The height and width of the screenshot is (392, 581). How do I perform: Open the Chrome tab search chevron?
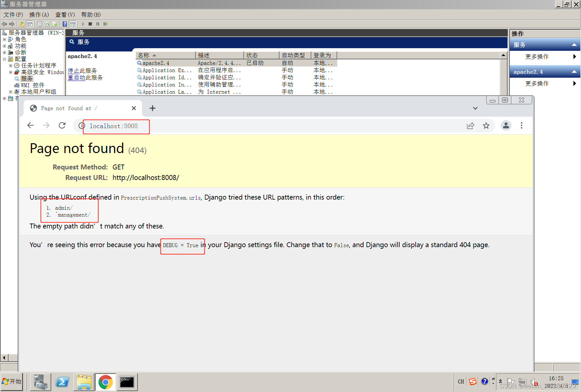(475, 108)
